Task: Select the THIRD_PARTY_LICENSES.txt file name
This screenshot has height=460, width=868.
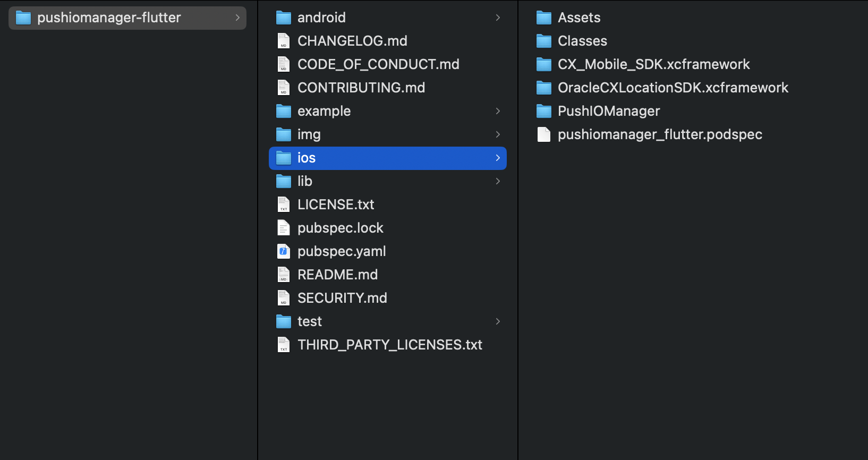Action: click(390, 345)
